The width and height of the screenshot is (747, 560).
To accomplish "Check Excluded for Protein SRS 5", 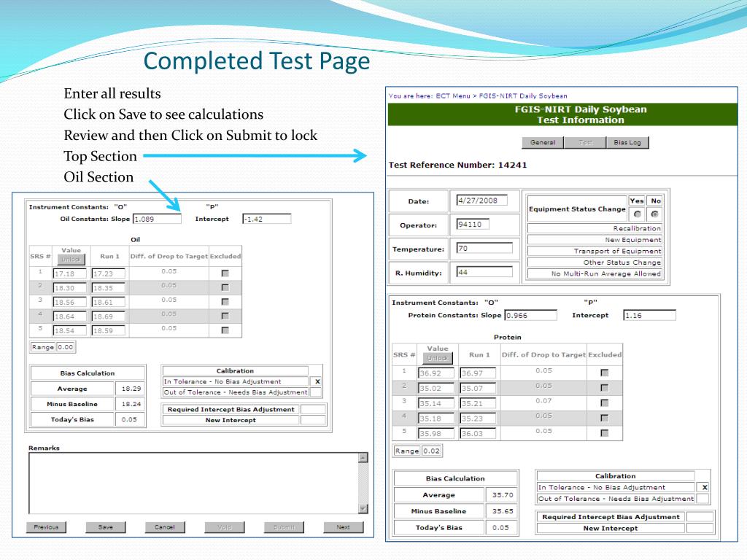I will (605, 433).
